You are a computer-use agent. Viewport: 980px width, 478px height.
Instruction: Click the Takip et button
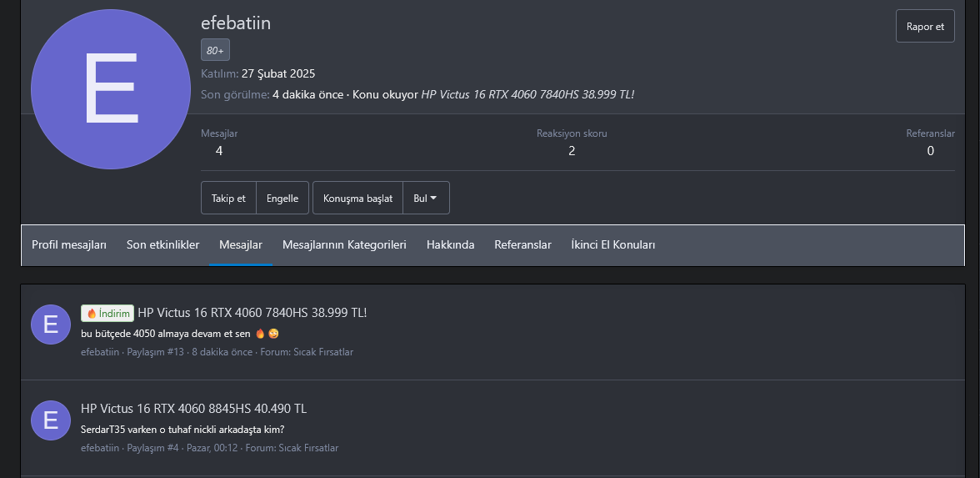(228, 198)
